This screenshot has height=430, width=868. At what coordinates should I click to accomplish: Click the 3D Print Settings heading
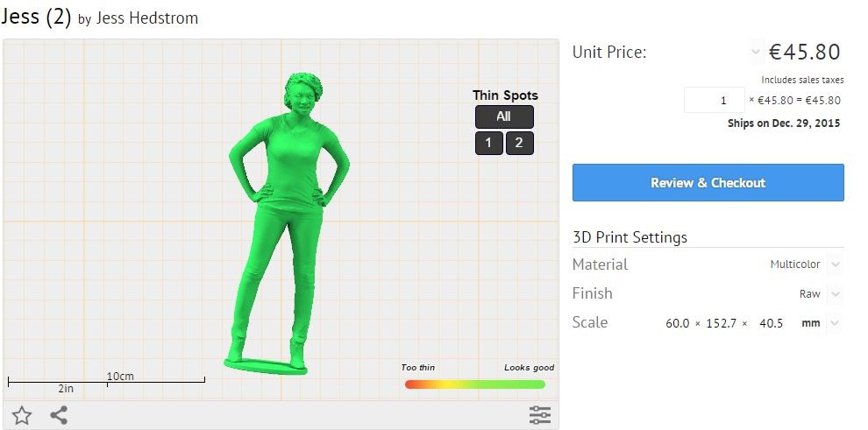[x=630, y=237]
